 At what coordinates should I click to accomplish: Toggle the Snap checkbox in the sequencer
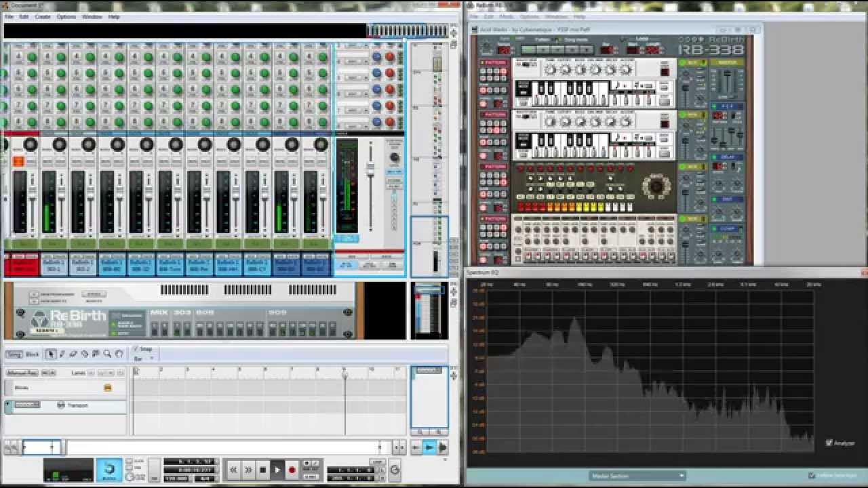[x=136, y=349]
